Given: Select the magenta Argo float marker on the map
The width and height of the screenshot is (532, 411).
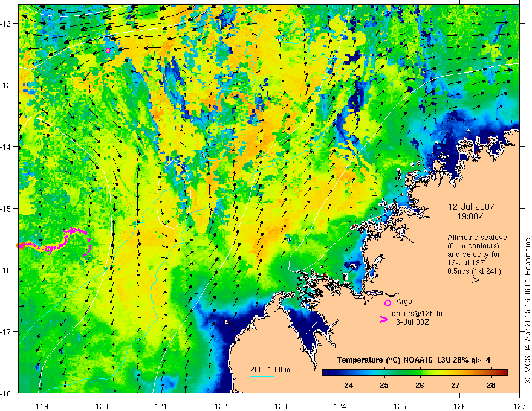Looking at the screenshot, I should point(108,50).
